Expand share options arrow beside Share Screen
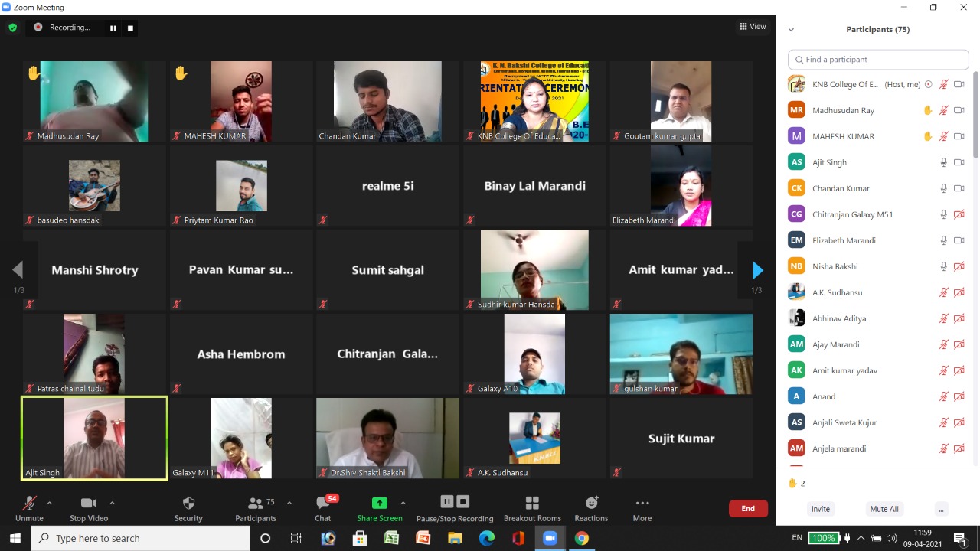The height and width of the screenshot is (551, 980). (x=403, y=503)
